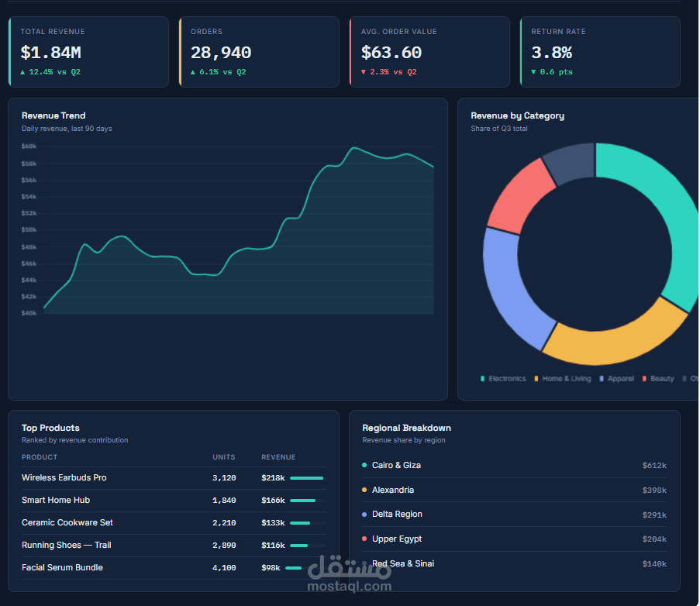The image size is (700, 606).
Task: Click the $166k revenue value
Action: pos(273,501)
